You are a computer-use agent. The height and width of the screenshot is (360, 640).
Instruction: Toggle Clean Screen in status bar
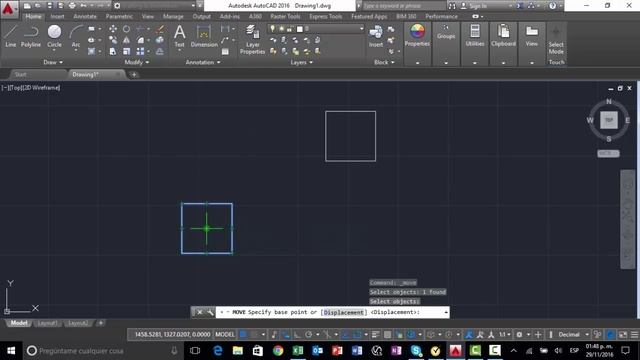(623, 335)
